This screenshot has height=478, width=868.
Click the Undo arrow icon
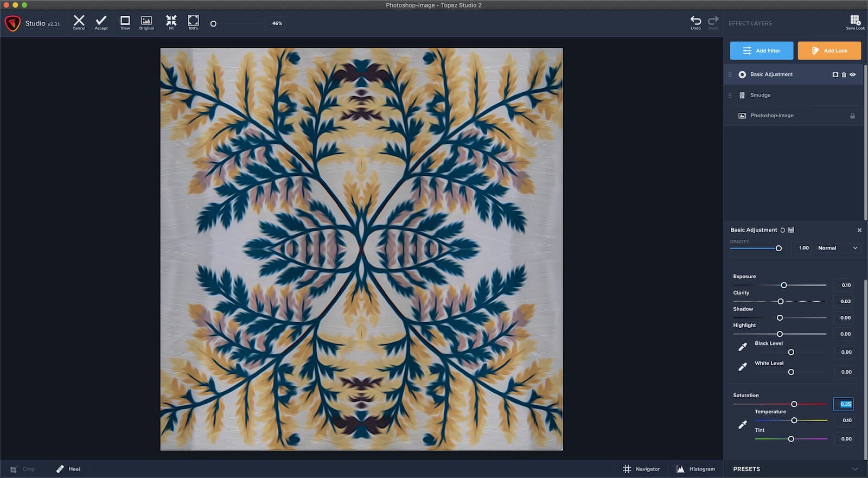695,21
